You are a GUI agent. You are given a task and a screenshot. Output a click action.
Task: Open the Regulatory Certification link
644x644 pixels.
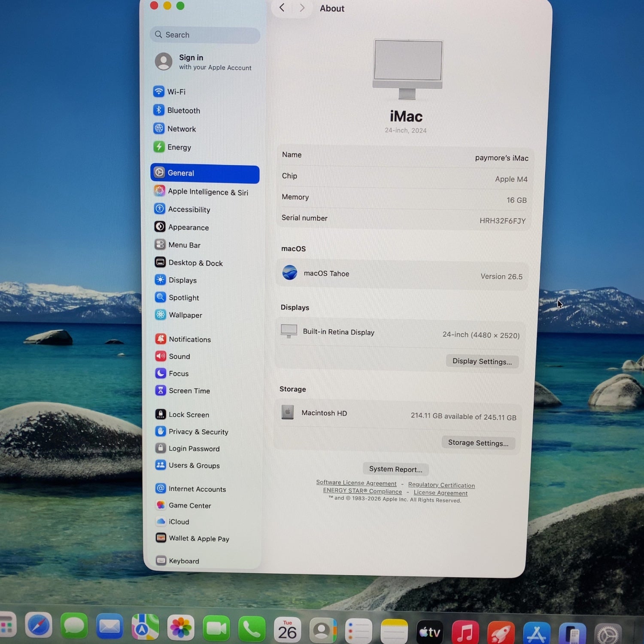[441, 485]
